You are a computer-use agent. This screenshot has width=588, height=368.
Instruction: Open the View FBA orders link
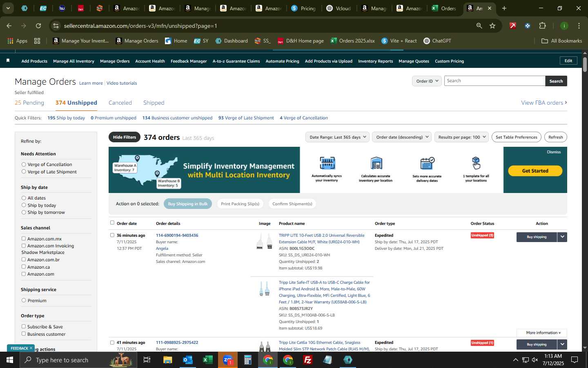pos(544,103)
